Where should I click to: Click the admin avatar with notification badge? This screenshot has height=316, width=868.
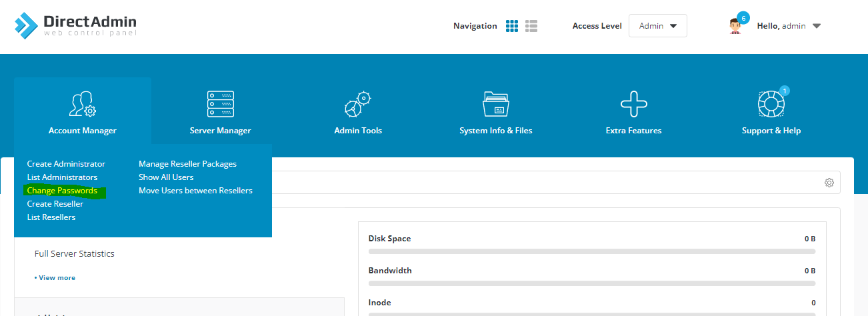click(x=735, y=26)
